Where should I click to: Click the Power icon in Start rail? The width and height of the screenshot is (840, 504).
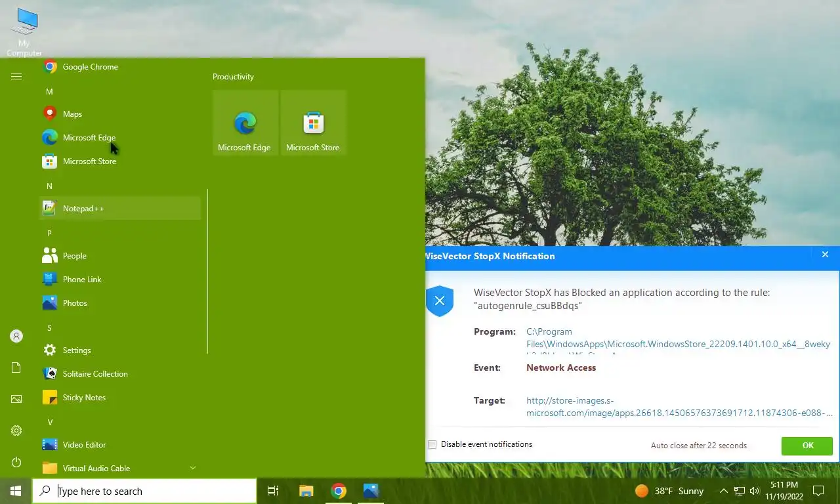(x=16, y=462)
